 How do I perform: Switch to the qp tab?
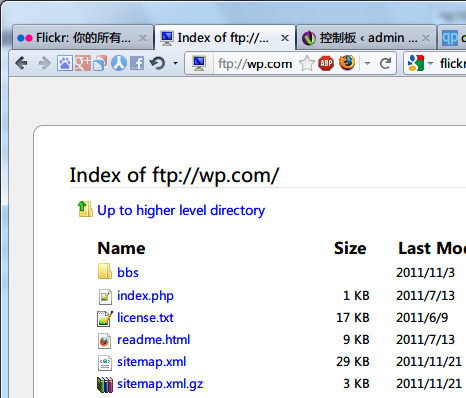(452, 38)
